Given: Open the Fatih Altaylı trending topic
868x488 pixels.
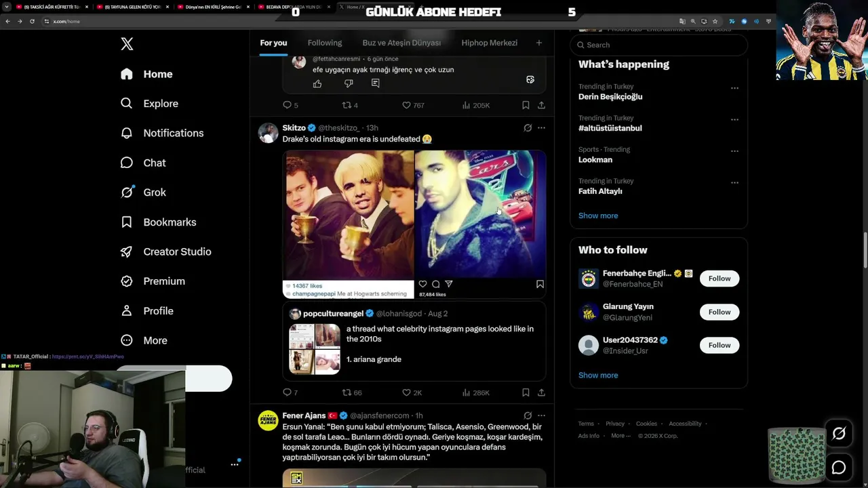Looking at the screenshot, I should pos(600,191).
